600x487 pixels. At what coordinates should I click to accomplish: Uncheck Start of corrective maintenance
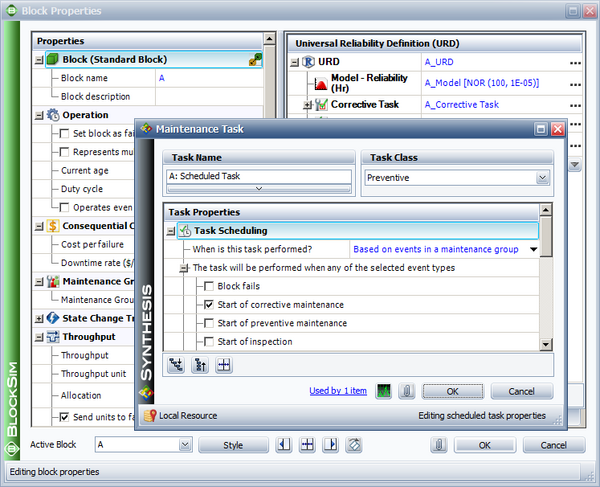pos(209,305)
